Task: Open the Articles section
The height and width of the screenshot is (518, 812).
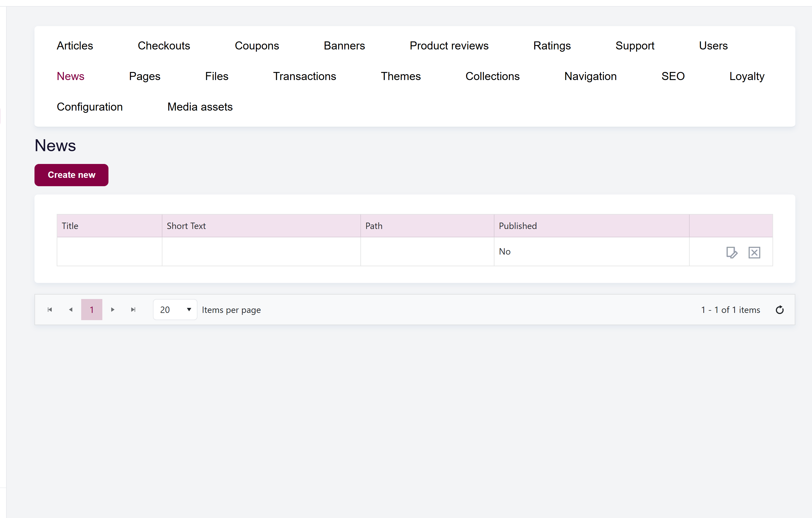Action: tap(75, 46)
